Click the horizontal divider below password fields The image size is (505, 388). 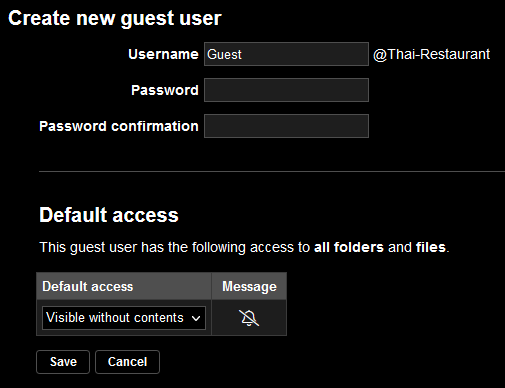pos(272,171)
